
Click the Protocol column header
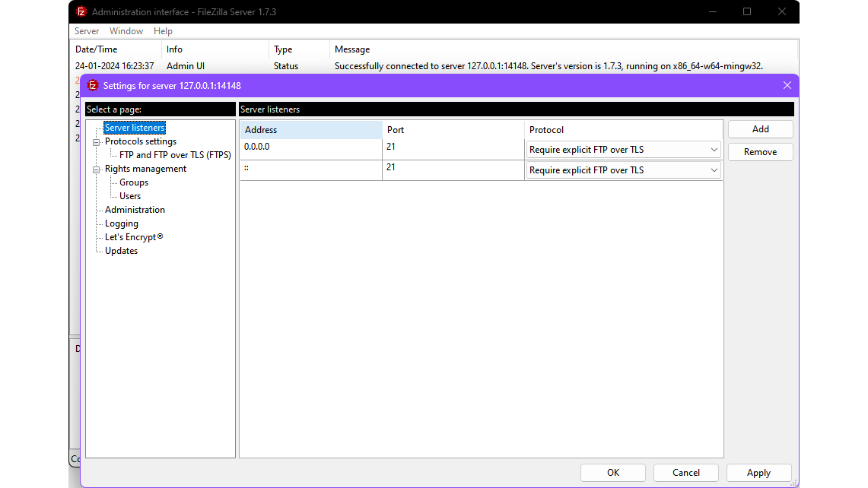pyautogui.click(x=623, y=130)
